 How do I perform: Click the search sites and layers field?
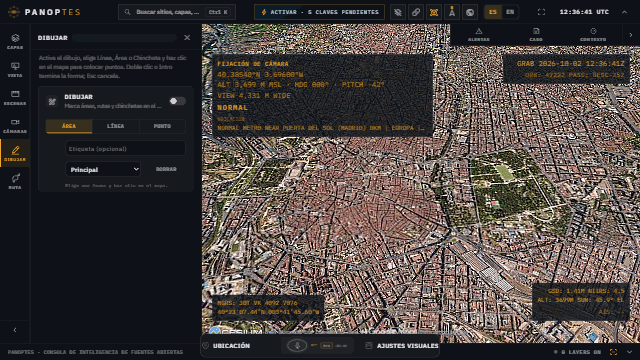click(177, 12)
